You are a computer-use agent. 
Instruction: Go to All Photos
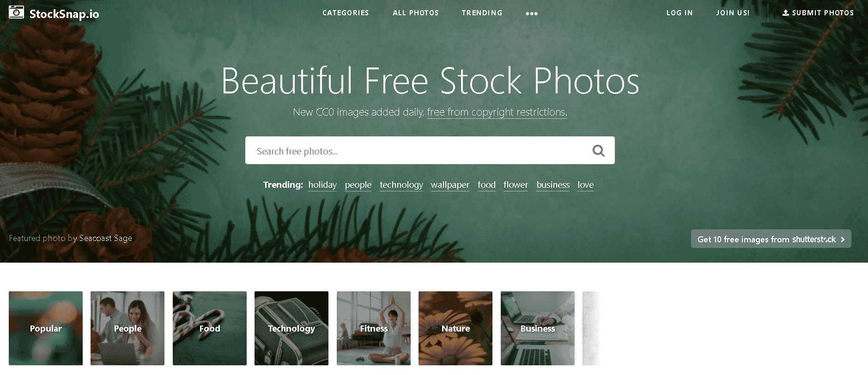point(416,13)
